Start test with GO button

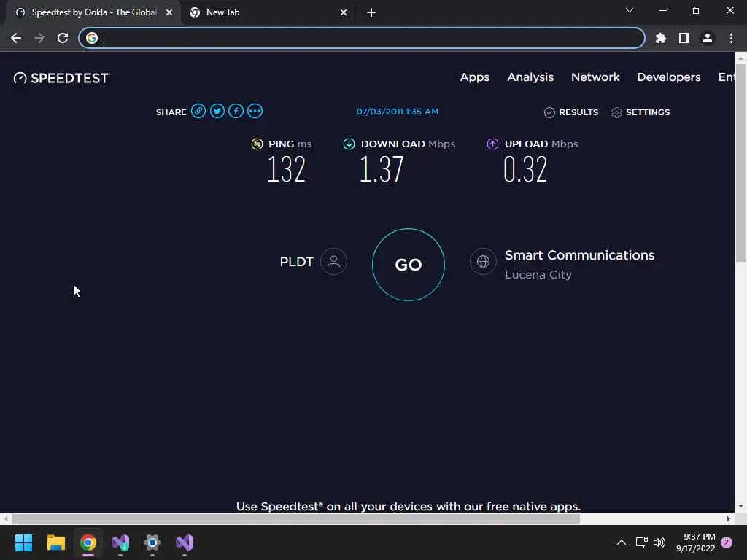[409, 265]
